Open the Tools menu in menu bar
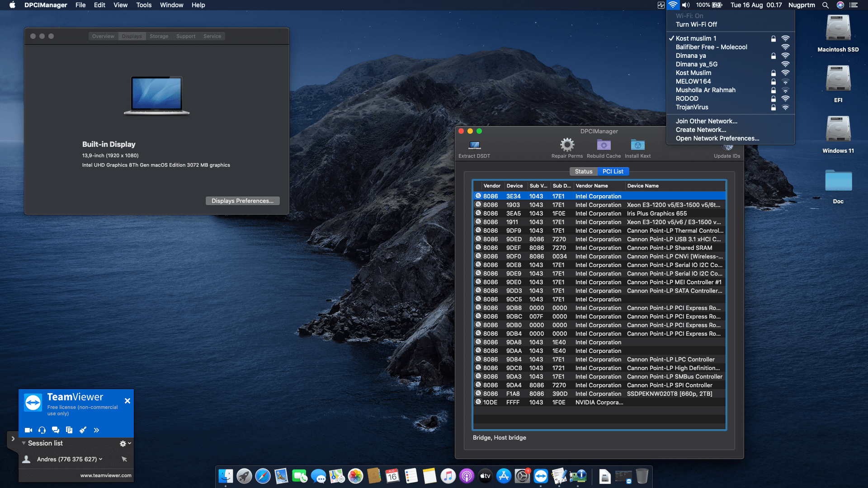This screenshot has height=488, width=868. (144, 5)
